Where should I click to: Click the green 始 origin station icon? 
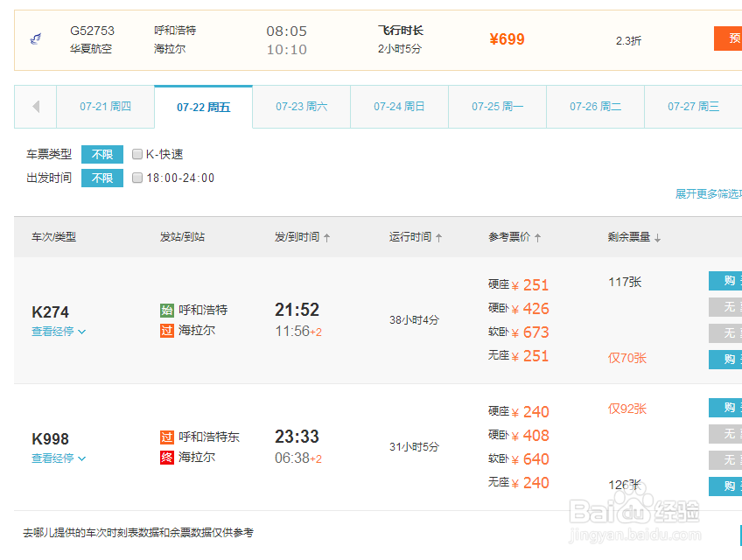(x=167, y=310)
